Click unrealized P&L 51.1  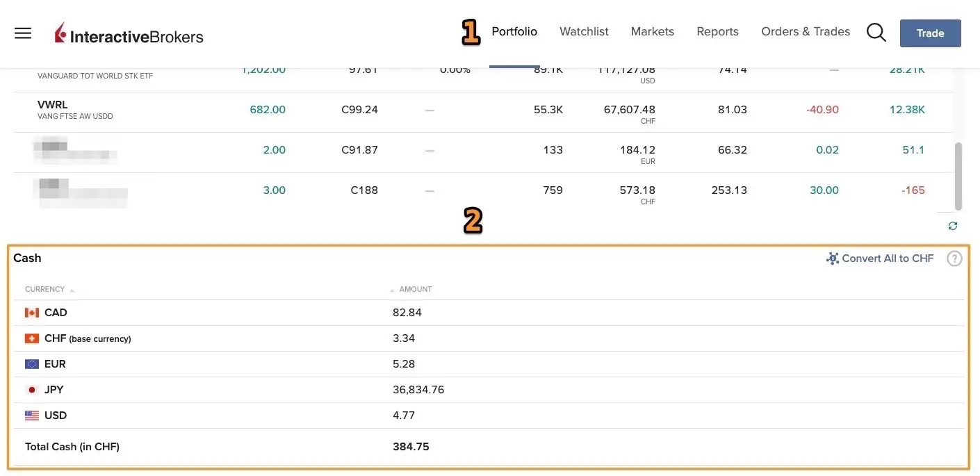point(913,150)
